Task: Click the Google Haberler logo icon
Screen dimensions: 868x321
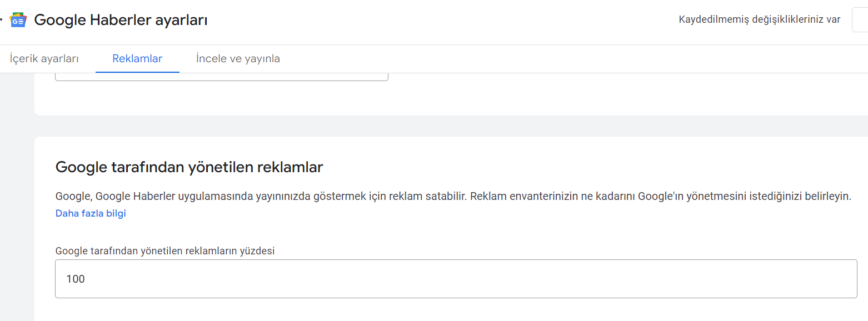Action: (x=18, y=20)
